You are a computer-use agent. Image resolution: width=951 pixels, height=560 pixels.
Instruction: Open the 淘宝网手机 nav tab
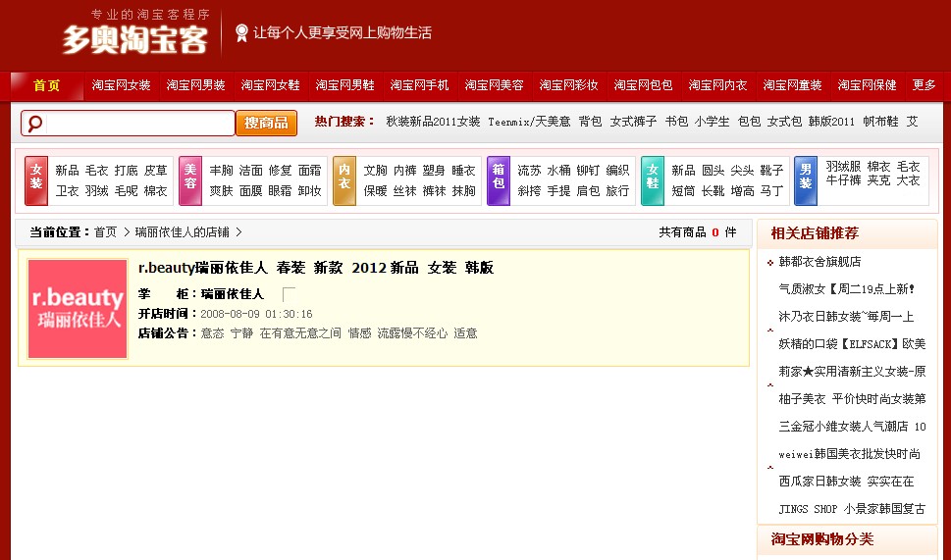tap(420, 85)
